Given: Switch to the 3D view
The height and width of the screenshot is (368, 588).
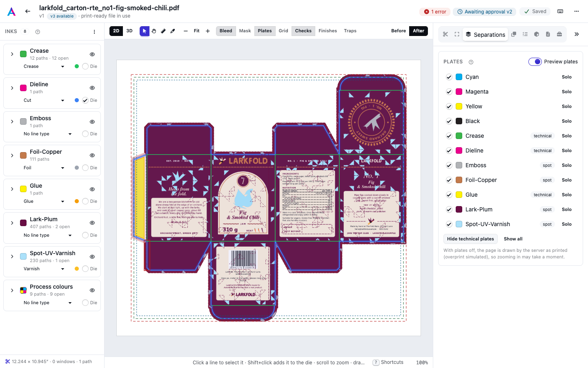Looking at the screenshot, I should [129, 31].
